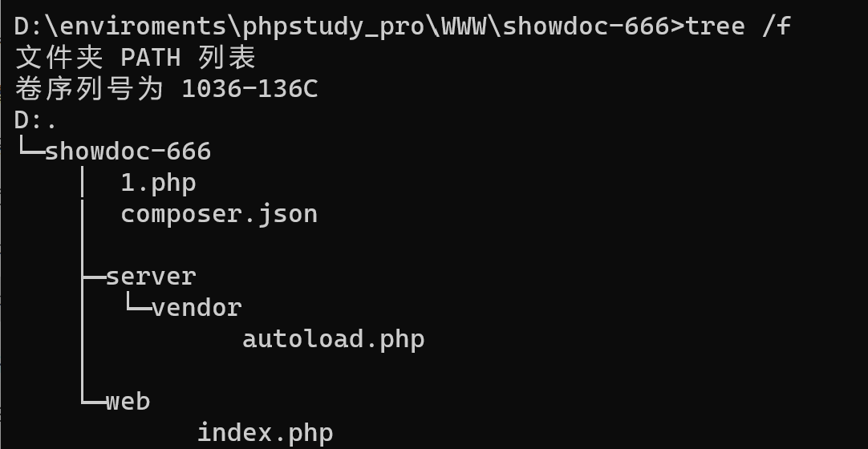Select the 1.php file entry
This screenshot has height=449, width=868.
point(158,184)
